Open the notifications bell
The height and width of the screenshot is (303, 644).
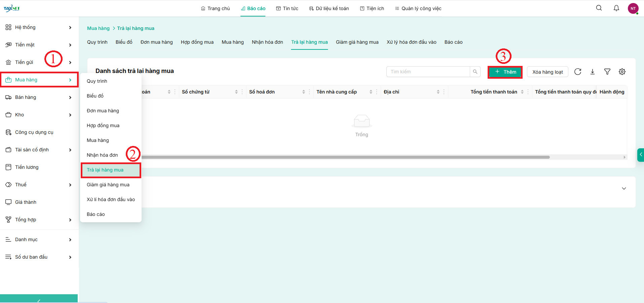click(x=616, y=8)
